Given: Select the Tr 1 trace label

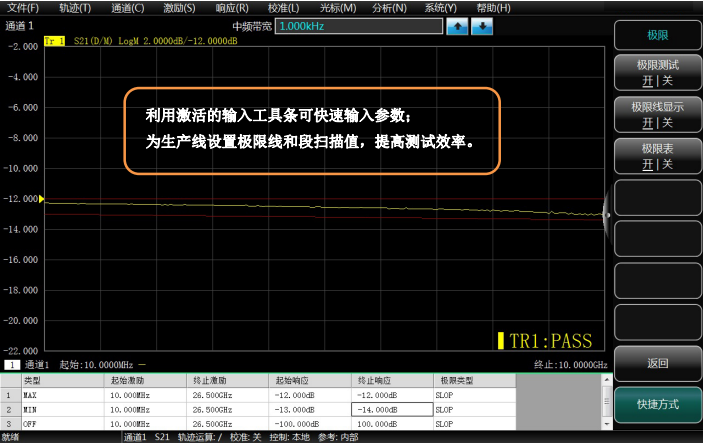Looking at the screenshot, I should point(54,41).
